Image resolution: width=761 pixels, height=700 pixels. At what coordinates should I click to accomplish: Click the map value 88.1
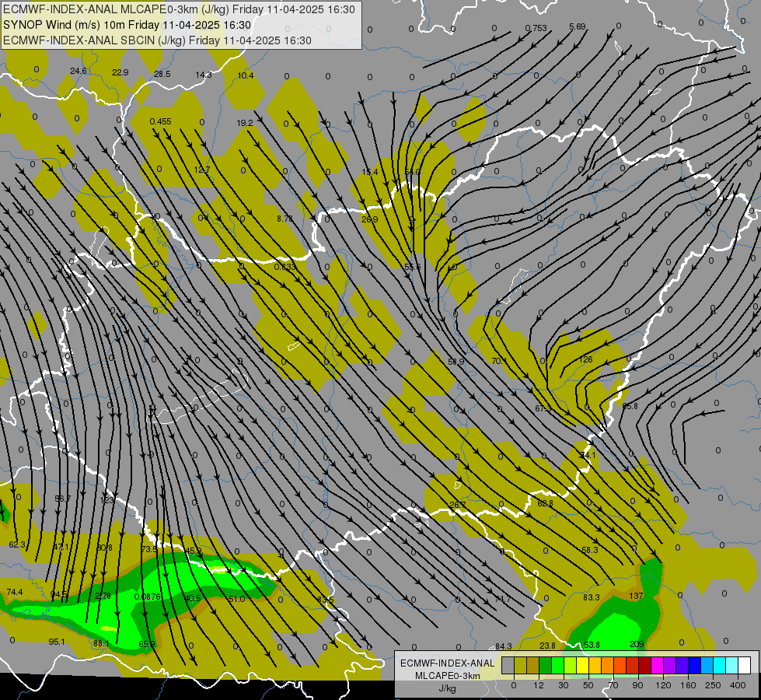click(101, 643)
